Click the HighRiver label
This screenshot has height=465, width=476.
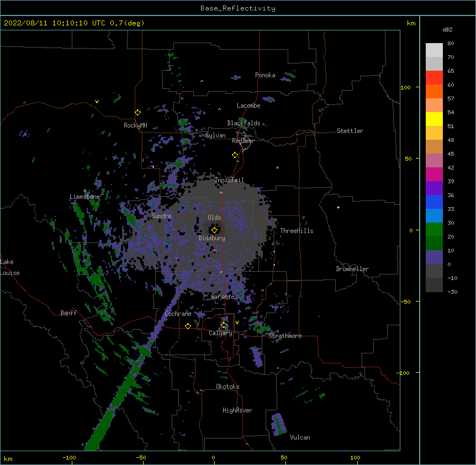[x=237, y=410]
